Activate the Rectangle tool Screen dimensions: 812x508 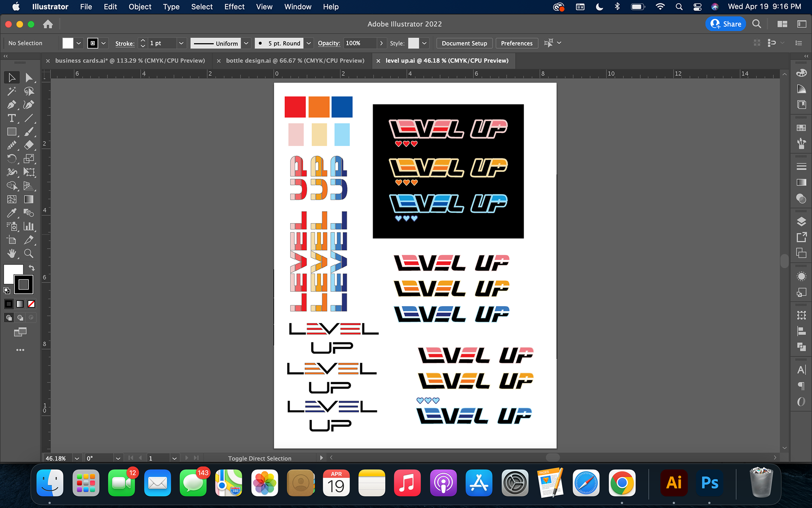12,132
